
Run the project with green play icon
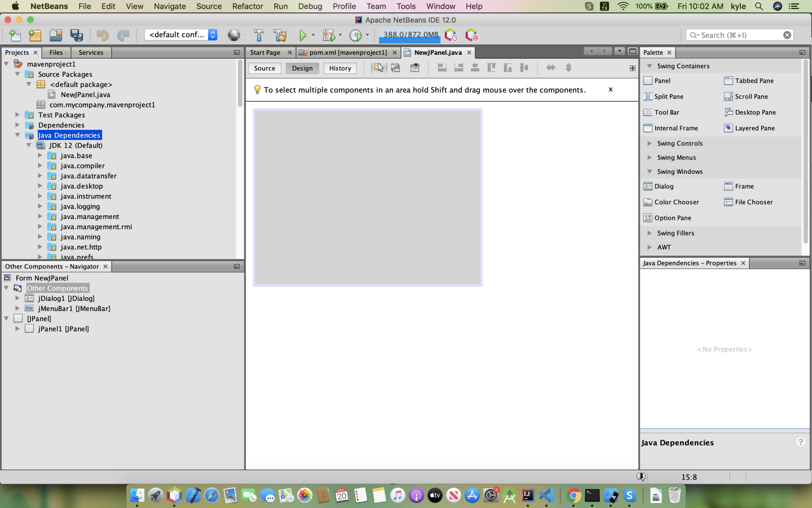(303, 35)
